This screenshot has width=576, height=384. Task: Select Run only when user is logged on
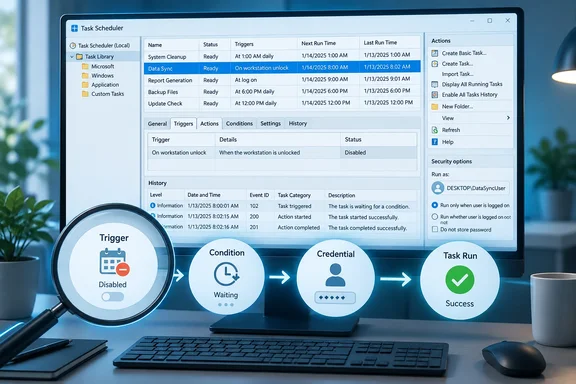point(435,205)
